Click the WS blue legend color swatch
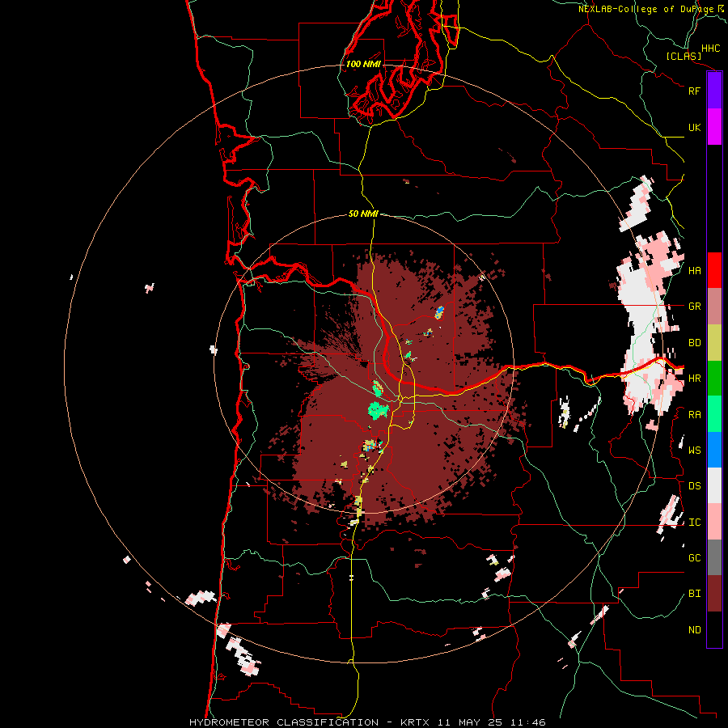This screenshot has width=728, height=728. point(714,450)
